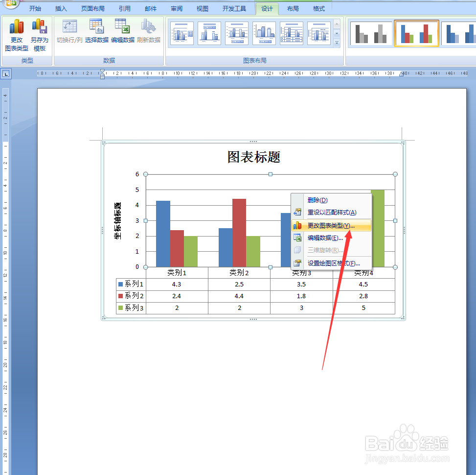Click the red 系列2 bar in 类别2

coord(239,233)
